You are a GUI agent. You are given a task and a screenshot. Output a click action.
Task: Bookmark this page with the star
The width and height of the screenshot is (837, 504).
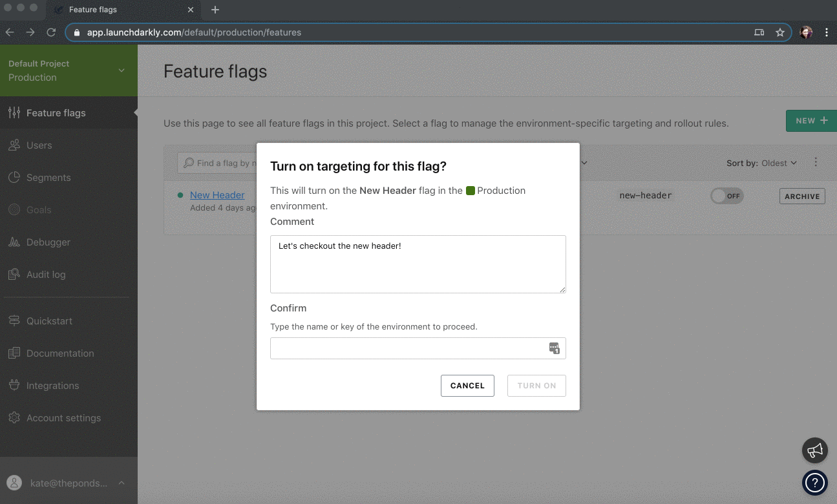click(x=779, y=32)
